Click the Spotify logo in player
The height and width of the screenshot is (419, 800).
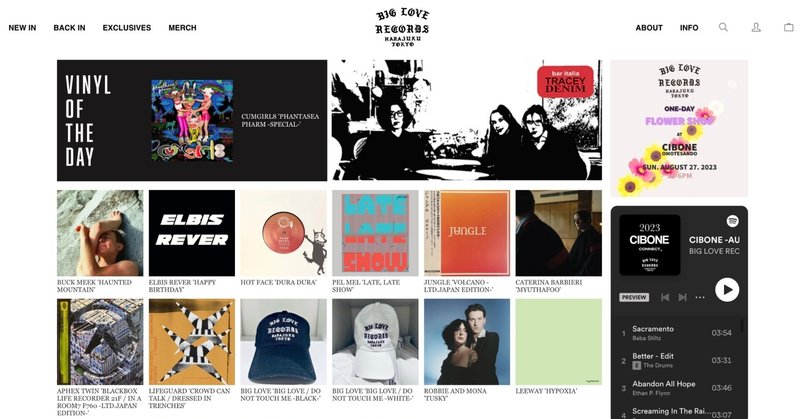click(x=733, y=221)
